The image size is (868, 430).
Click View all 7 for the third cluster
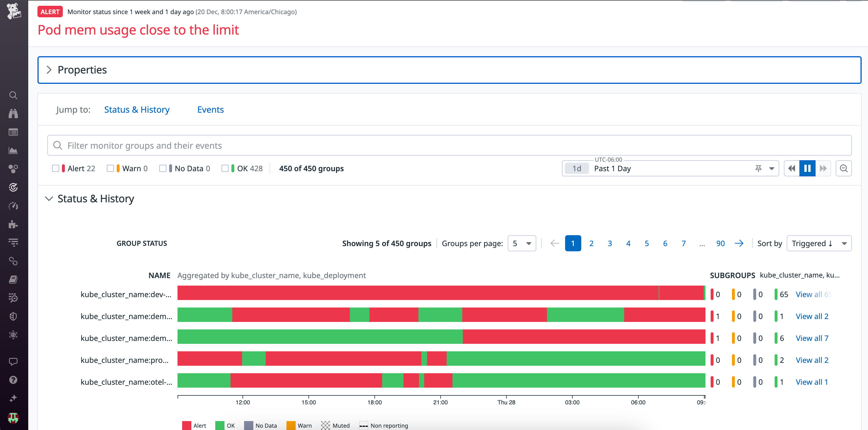[812, 338]
